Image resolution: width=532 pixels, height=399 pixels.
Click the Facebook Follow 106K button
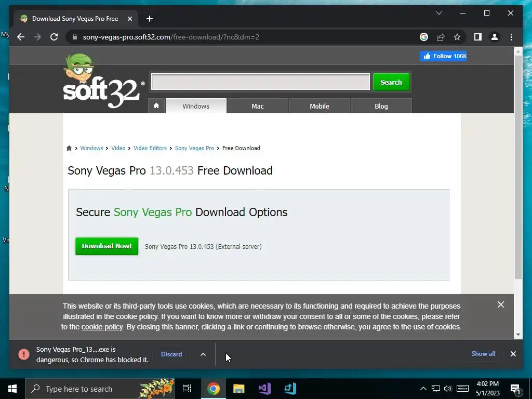pyautogui.click(x=443, y=56)
